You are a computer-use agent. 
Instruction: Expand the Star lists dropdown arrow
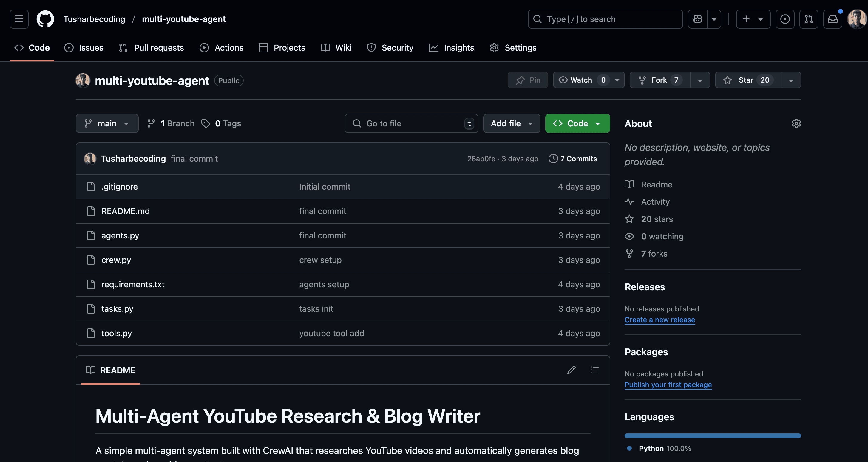(x=791, y=80)
